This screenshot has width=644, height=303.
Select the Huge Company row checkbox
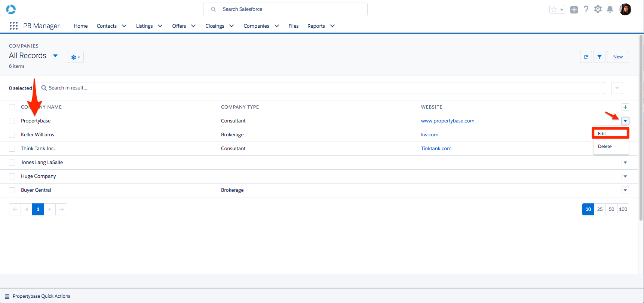(12, 176)
